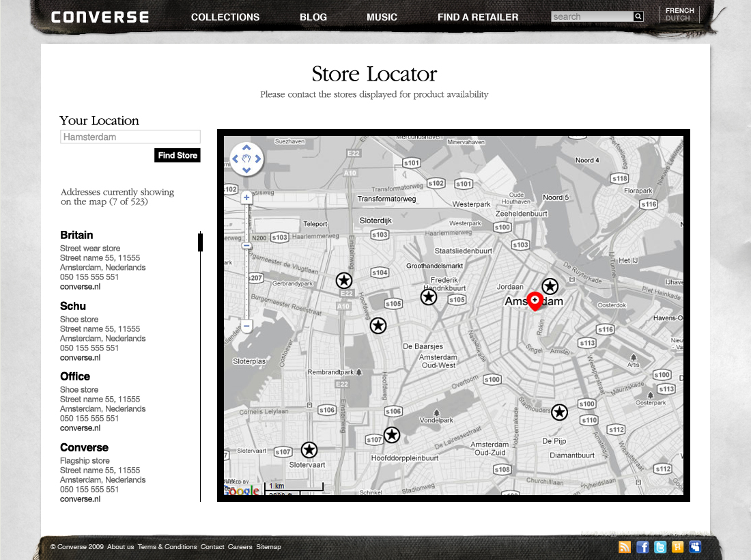Click the Converse logo in header
This screenshot has width=751, height=560.
coord(100,17)
